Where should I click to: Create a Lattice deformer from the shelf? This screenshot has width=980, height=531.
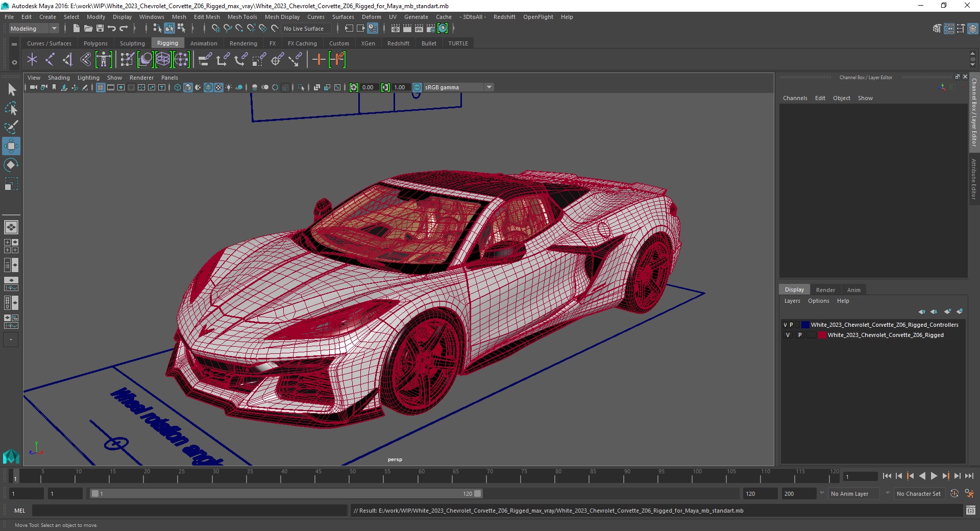click(163, 60)
